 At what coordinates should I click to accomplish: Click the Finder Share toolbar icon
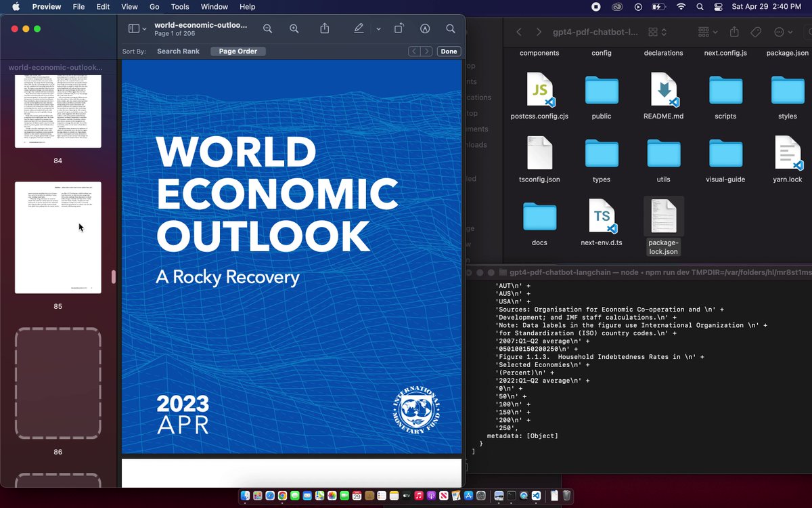734,32
